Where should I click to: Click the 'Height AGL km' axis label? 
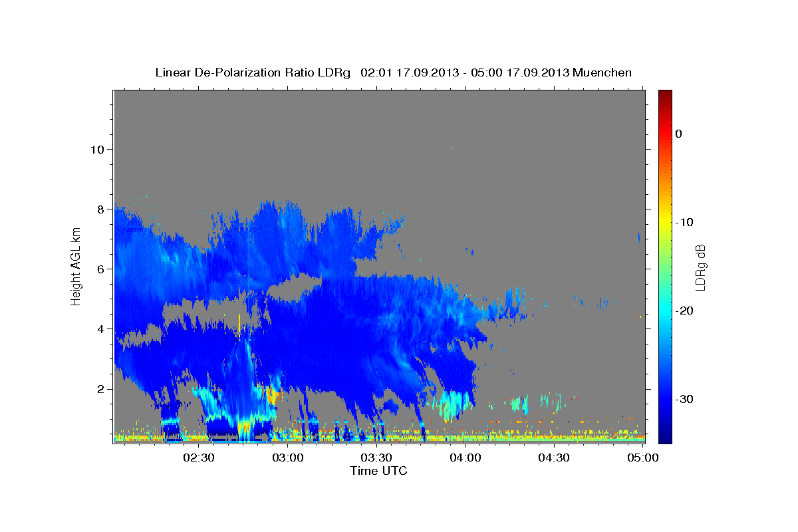tap(76, 266)
